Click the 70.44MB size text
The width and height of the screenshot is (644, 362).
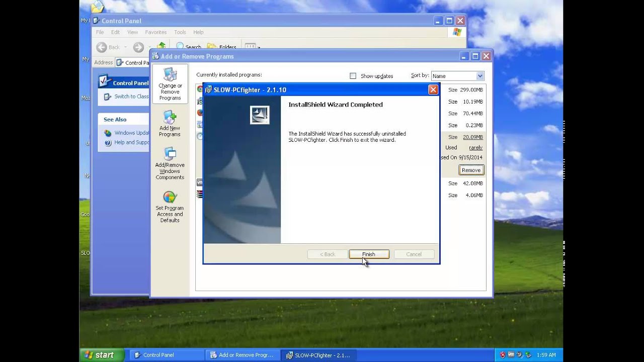click(x=473, y=114)
